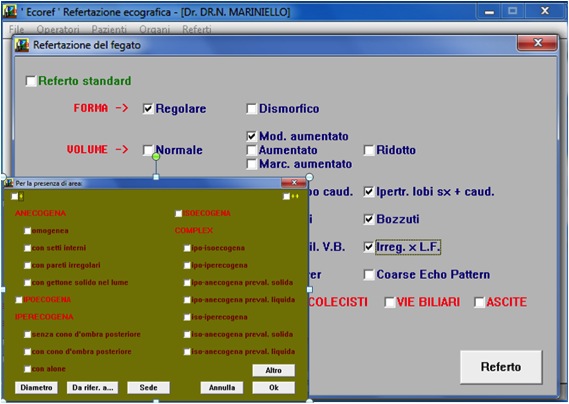569x404 pixels.
Task: Tick the IPOECOGENA checkbox
Action: pyautogui.click(x=19, y=300)
